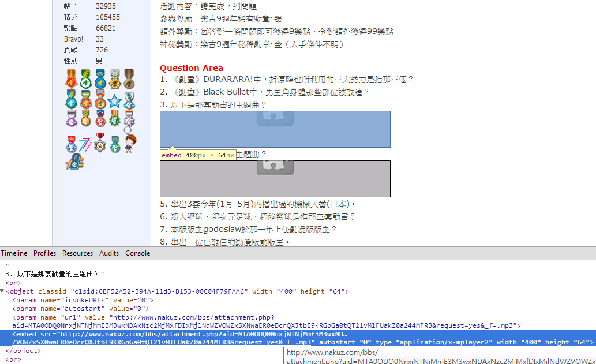Screen dimensions: 596x364
Task: Collapse the object element node in DevTools
Action: point(2,292)
